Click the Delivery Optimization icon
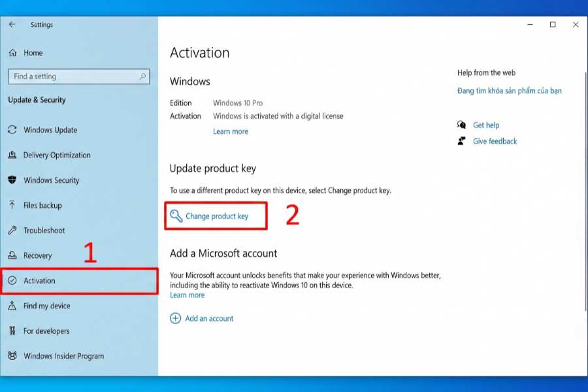 click(x=12, y=155)
